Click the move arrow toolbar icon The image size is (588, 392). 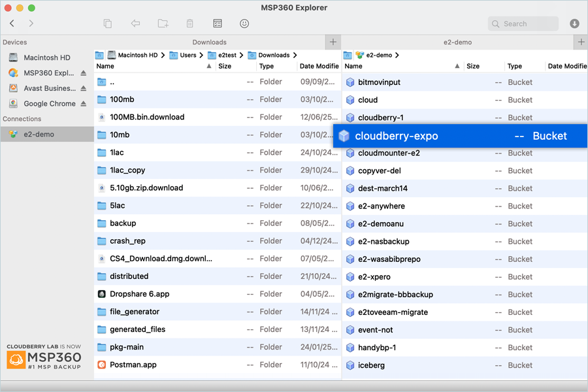pos(135,24)
